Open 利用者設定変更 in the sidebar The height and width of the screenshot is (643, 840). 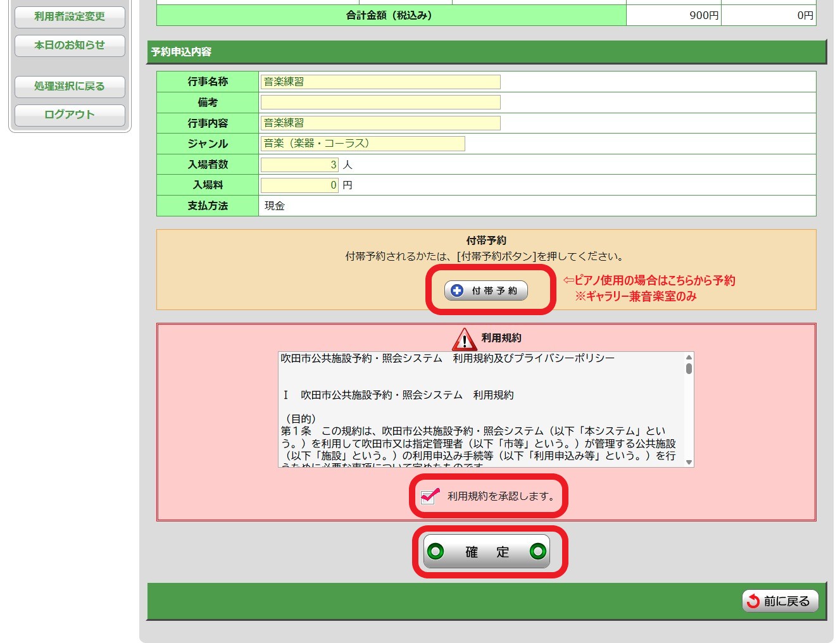(x=70, y=16)
